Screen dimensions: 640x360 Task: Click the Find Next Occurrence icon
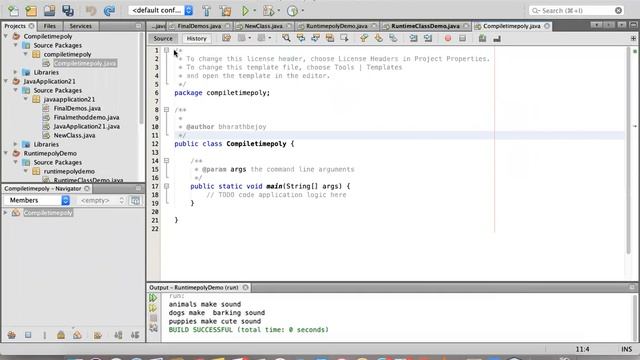point(315,38)
